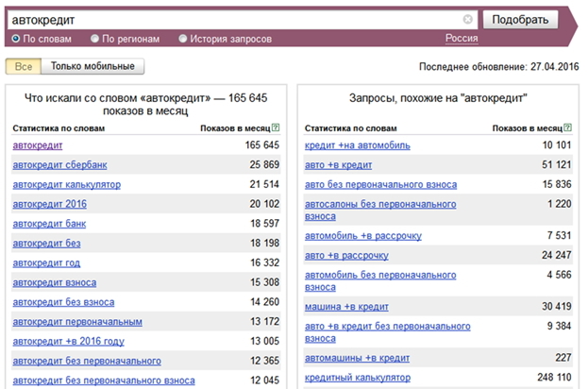
Task: Open 'автокредит без первоначального' link
Action: point(87,361)
